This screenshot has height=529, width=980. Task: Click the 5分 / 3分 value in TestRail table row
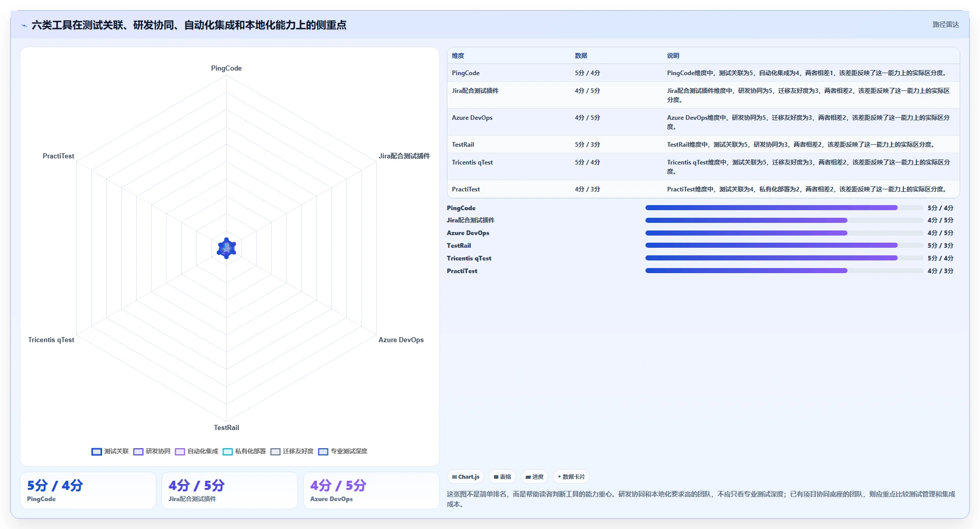pyautogui.click(x=587, y=145)
